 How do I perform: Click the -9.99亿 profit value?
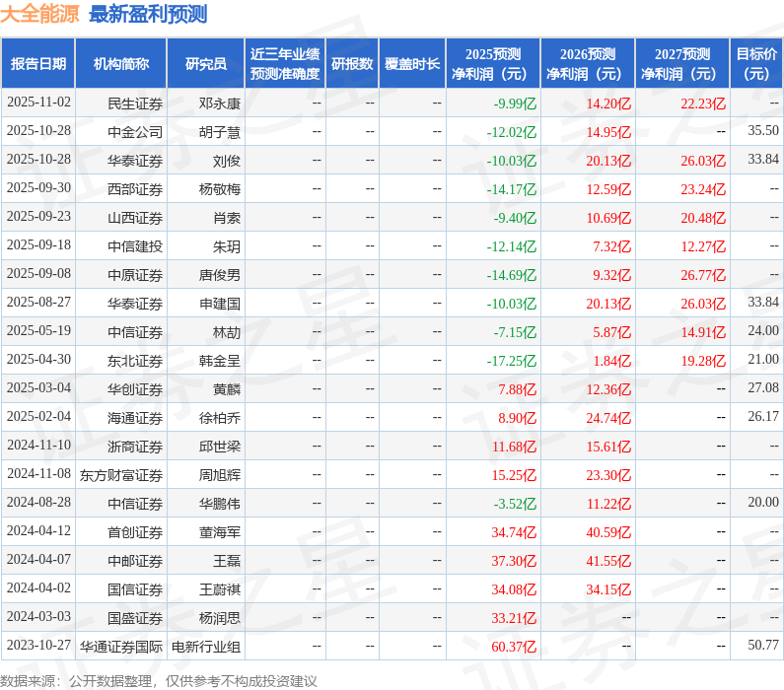[x=515, y=103]
